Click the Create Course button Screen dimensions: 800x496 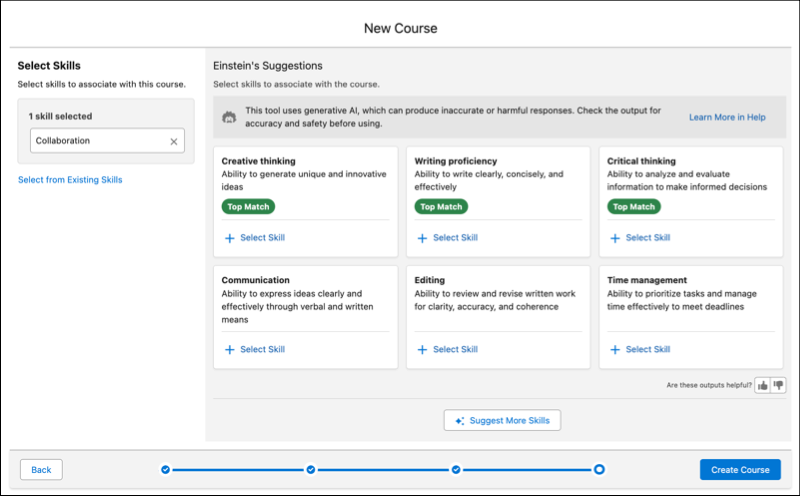coord(740,469)
